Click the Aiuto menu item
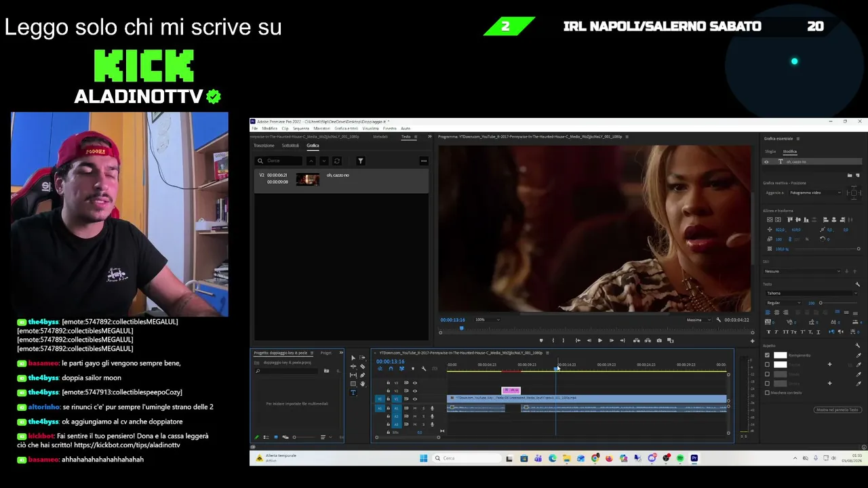This screenshot has height=488, width=868. click(406, 128)
